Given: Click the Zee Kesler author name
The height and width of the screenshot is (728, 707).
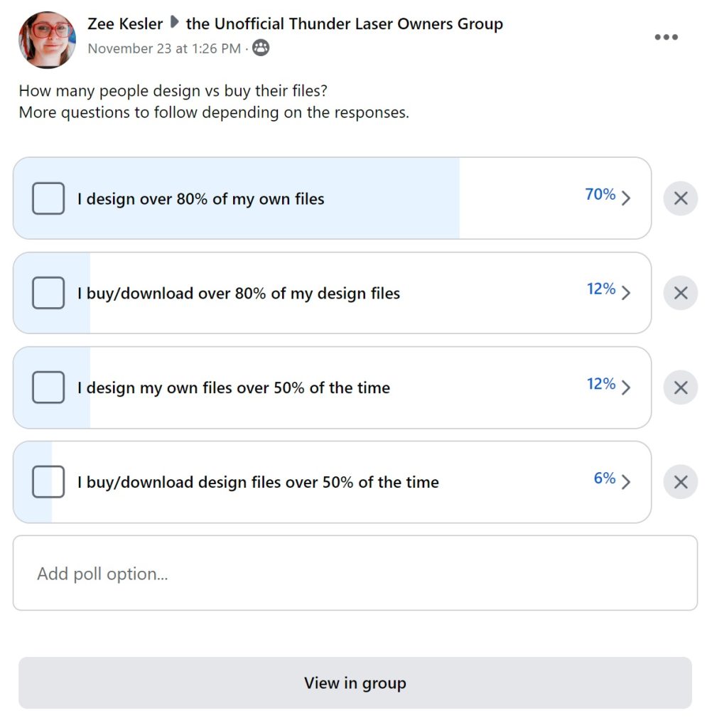Looking at the screenshot, I should pyautogui.click(x=125, y=23).
